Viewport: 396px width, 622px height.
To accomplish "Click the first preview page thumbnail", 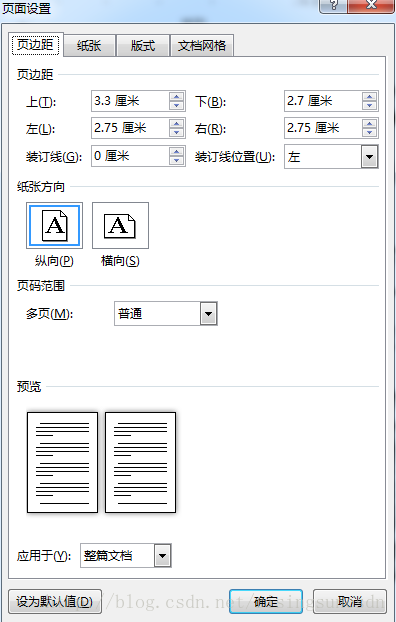I will [x=62, y=462].
